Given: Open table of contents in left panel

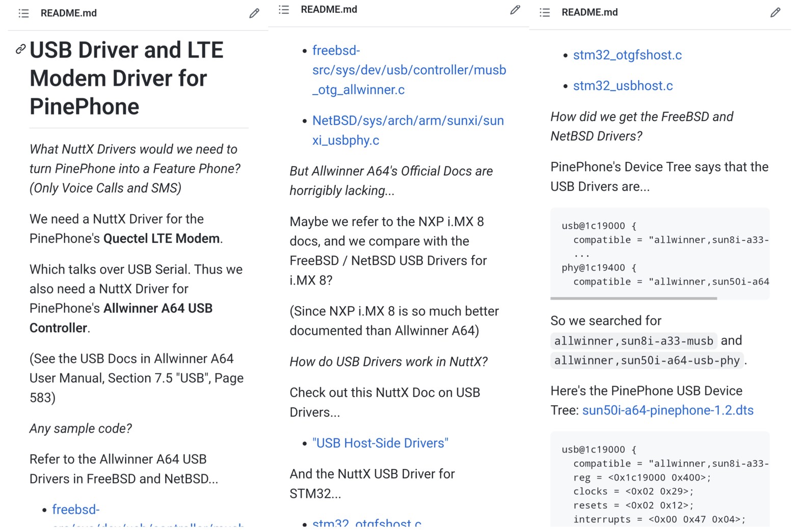Looking at the screenshot, I should click(23, 13).
